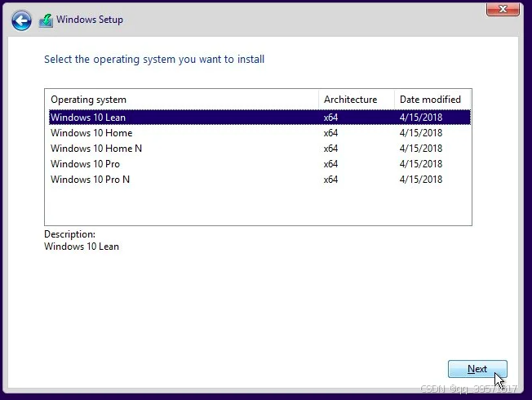Click the Windows Setup installer icon
This screenshot has width=532, height=400.
pyautogui.click(x=47, y=20)
